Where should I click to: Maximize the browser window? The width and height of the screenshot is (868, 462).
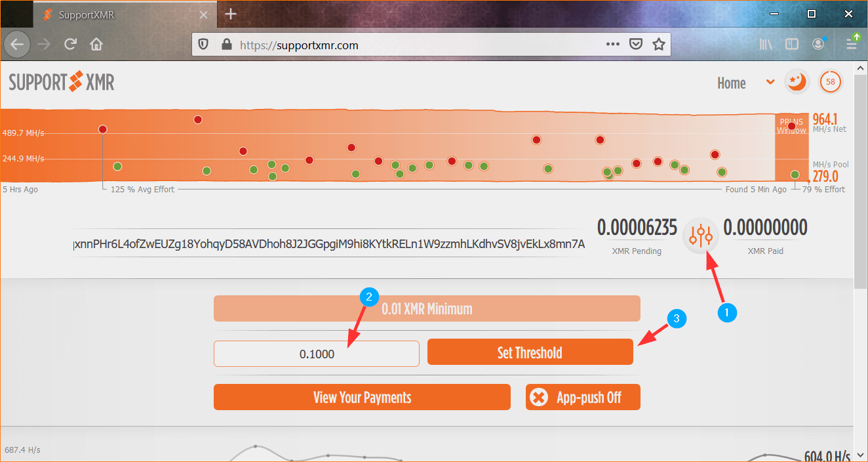point(811,13)
